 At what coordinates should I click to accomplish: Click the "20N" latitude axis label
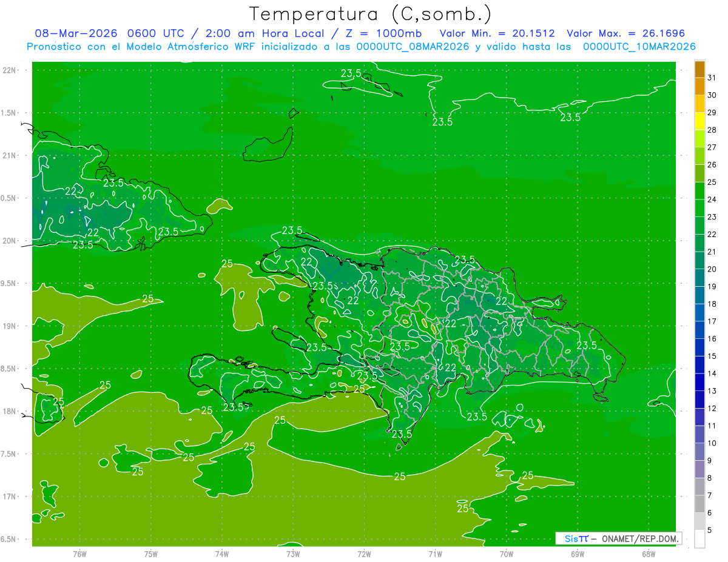(9, 241)
